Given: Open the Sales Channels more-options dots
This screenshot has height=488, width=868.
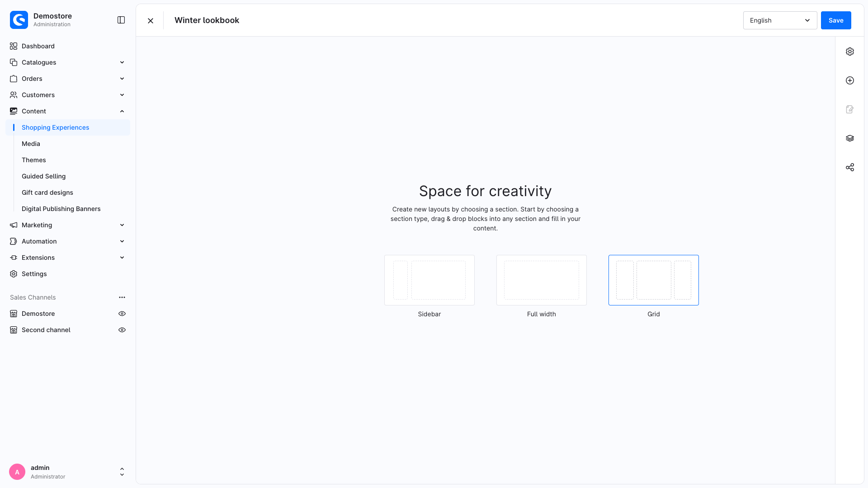Looking at the screenshot, I should point(122,297).
